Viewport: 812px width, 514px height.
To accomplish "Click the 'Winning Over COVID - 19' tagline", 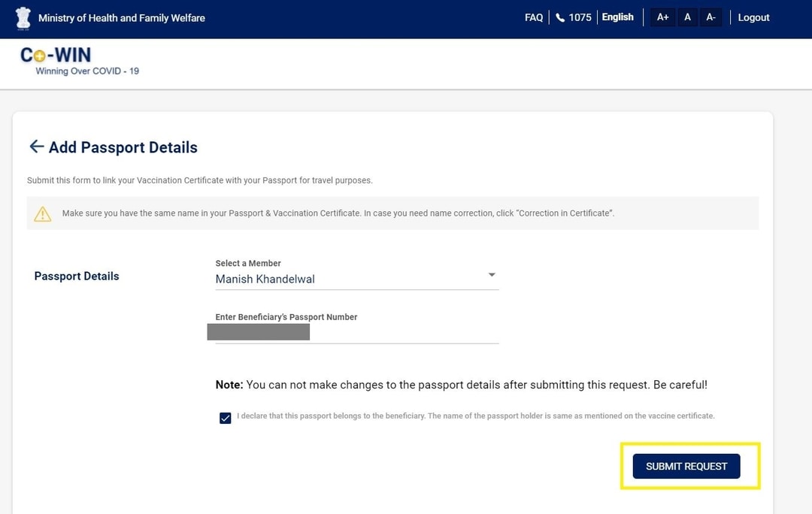I will click(x=87, y=71).
